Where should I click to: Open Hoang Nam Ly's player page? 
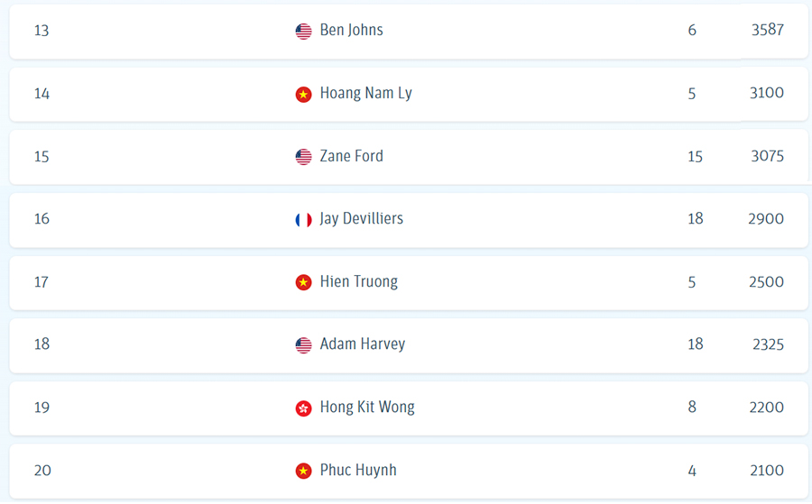(x=365, y=94)
